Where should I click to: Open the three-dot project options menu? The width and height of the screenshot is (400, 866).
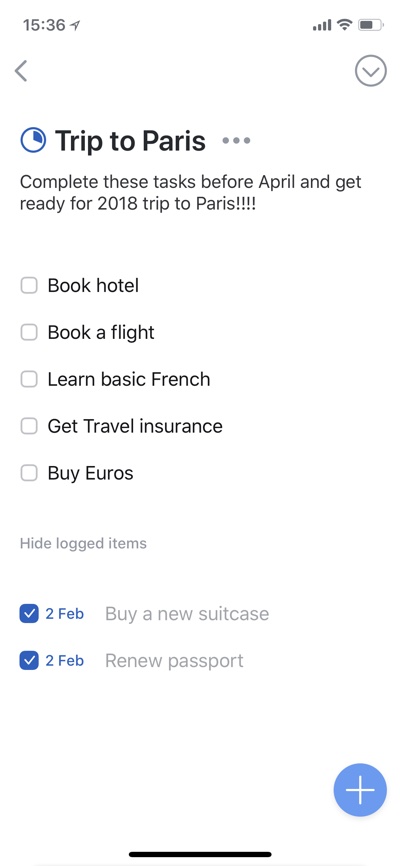pos(236,141)
